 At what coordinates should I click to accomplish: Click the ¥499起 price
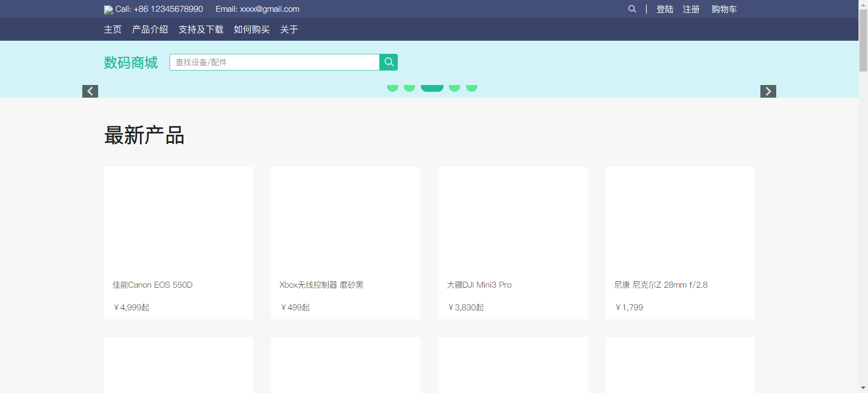point(295,308)
